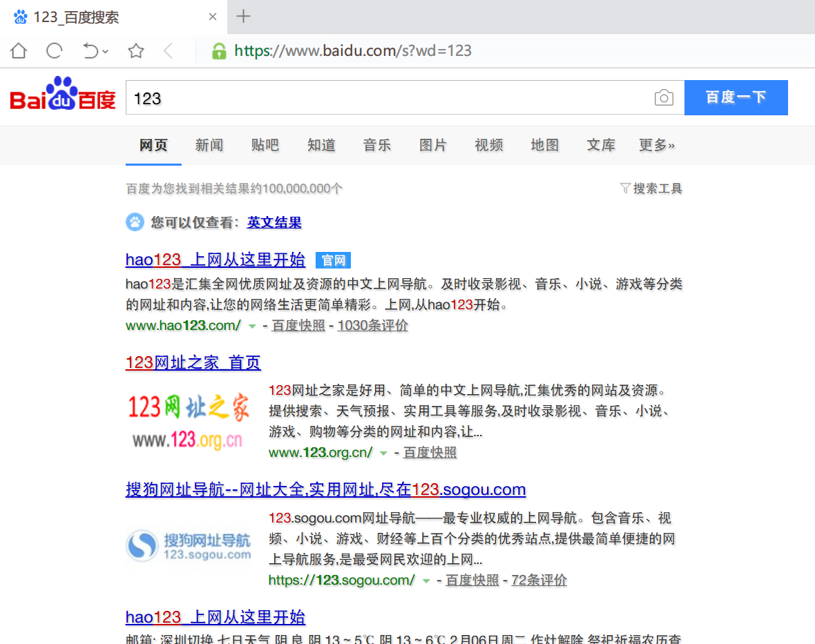Expand the 更多» menu

coord(657,146)
